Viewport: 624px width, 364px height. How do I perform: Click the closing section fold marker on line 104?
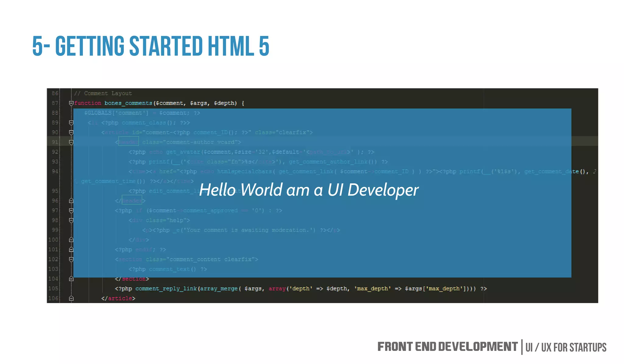pos(71,279)
